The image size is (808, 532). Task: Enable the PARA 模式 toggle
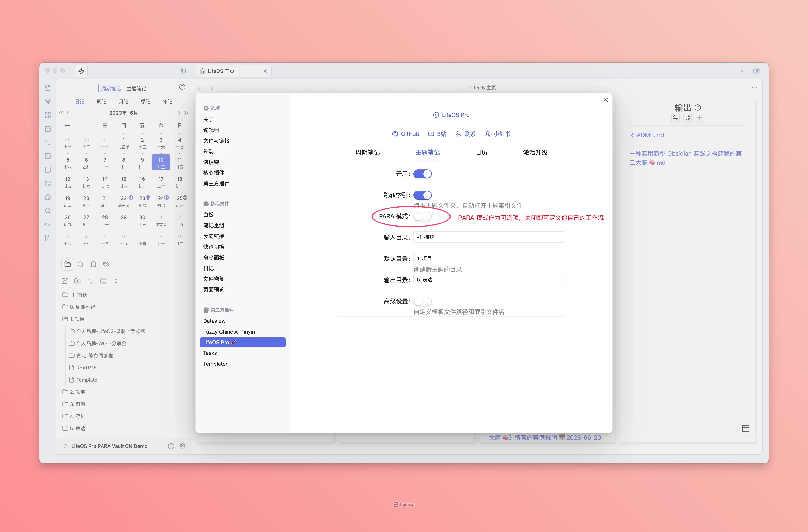click(x=422, y=216)
